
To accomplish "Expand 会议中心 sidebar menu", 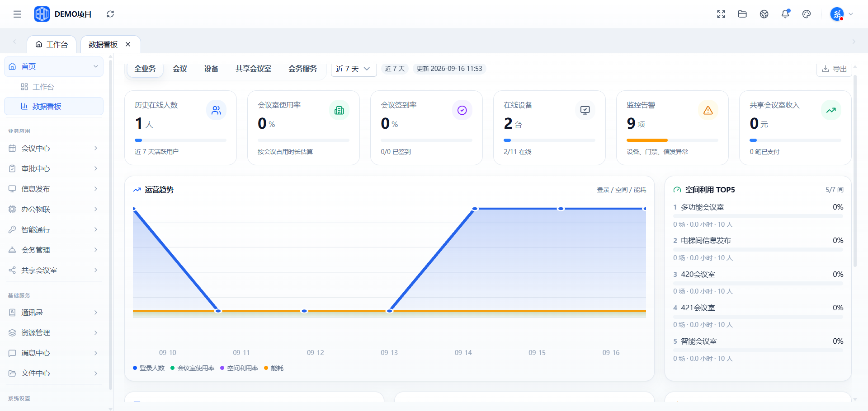I will click(x=54, y=148).
